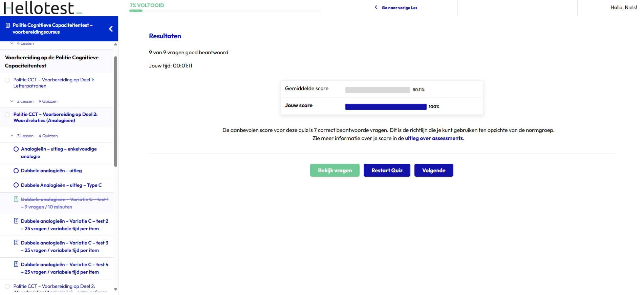Open Politie CCT Deel 2: Woordrelaties (Analogieën) section

pyautogui.click(x=56, y=117)
